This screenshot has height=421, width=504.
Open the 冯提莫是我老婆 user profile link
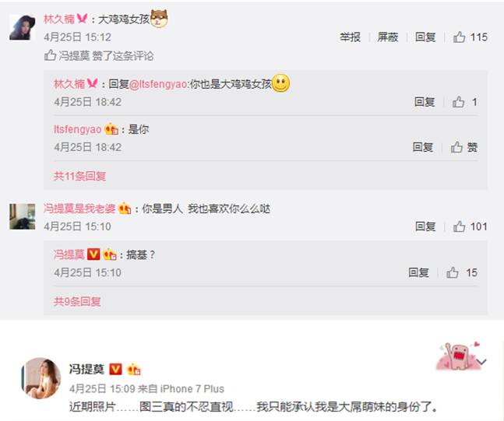pyautogui.click(x=79, y=209)
